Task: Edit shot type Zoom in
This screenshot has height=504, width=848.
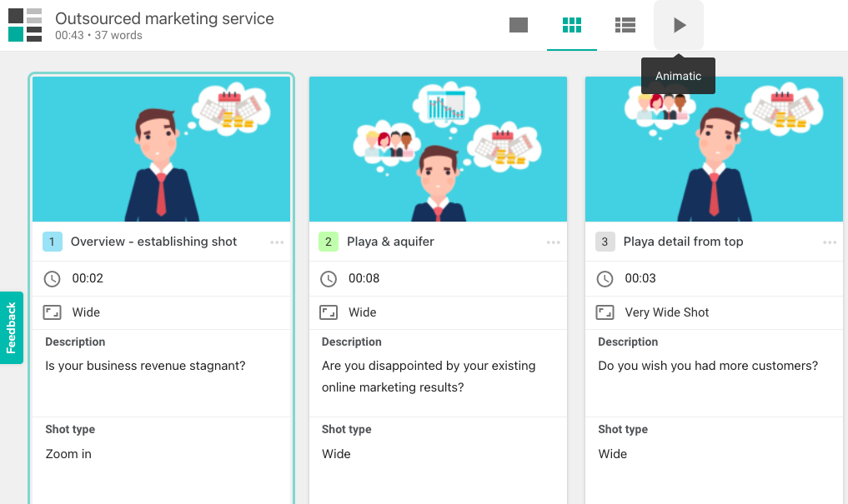Action: [68, 454]
